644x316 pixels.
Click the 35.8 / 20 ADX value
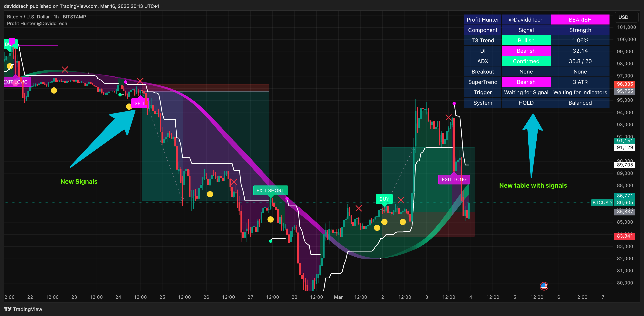coord(580,61)
